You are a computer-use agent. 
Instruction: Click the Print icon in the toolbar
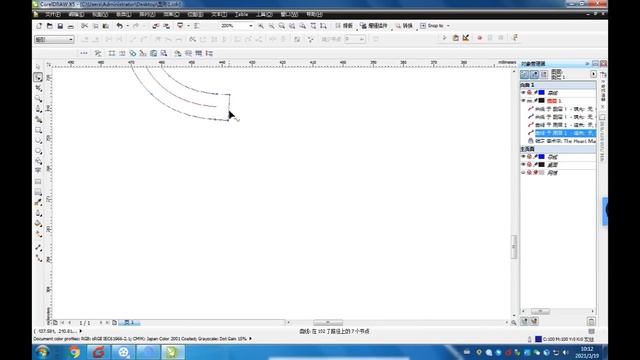71,26
